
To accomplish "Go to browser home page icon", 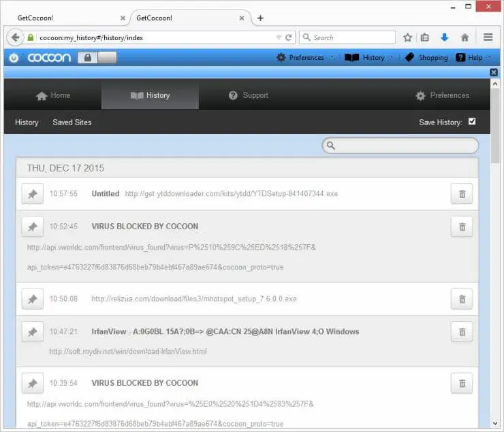I will click(x=464, y=37).
